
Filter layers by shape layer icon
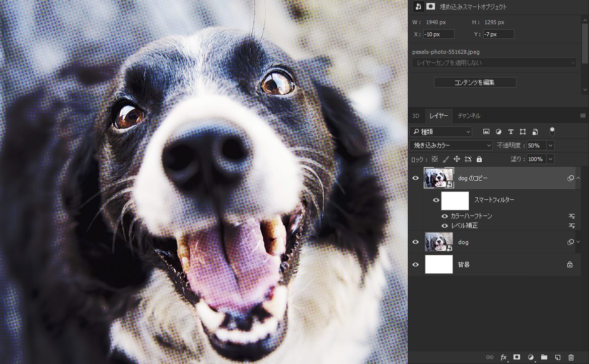523,131
